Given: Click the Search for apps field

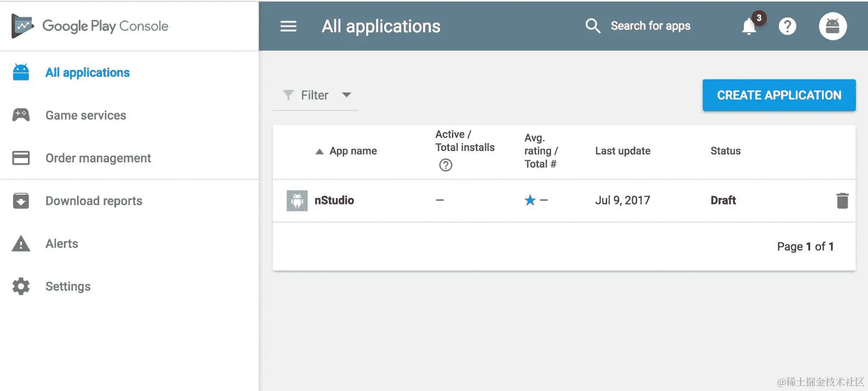Looking at the screenshot, I should coord(650,26).
